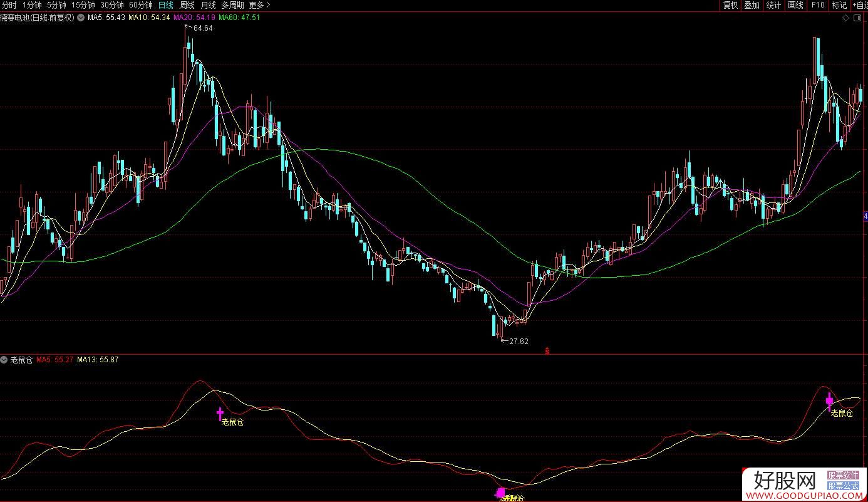
Task: Select the 5分钟 timeframe tab
Action: click(56, 5)
